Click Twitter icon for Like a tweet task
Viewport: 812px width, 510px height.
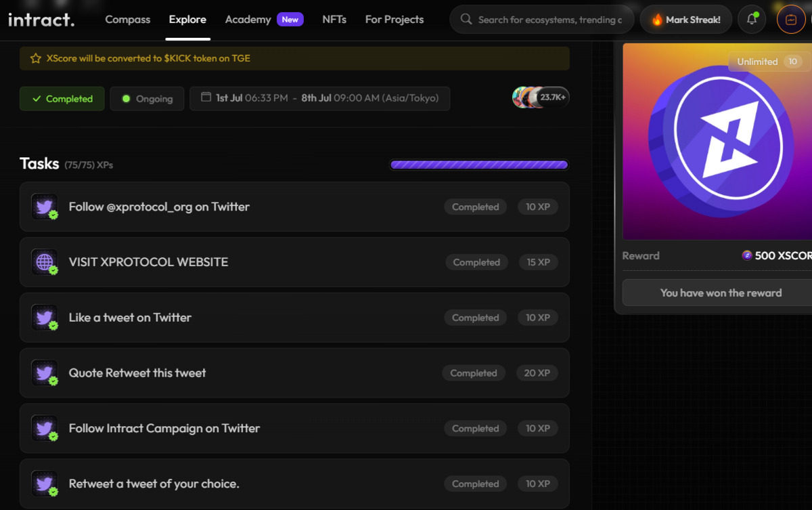point(45,318)
